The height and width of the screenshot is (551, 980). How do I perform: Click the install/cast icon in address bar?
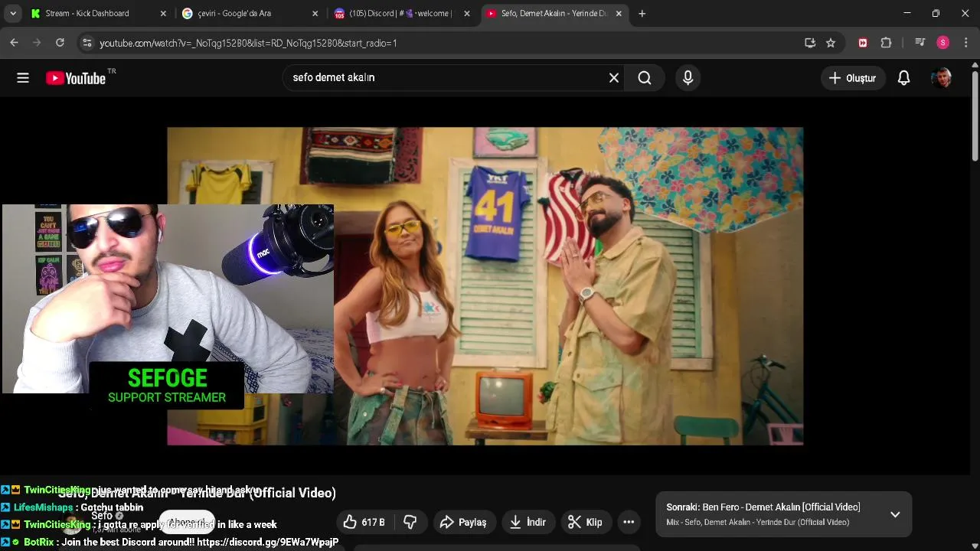pyautogui.click(x=810, y=43)
